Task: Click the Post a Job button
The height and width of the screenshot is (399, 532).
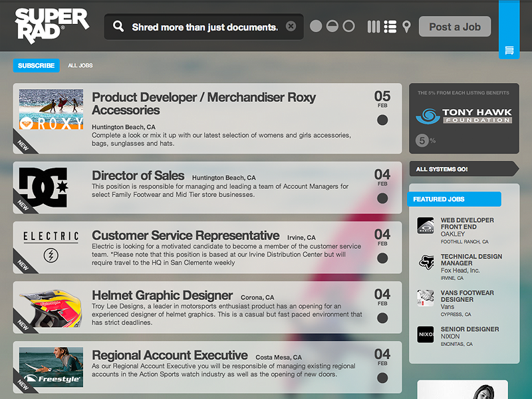Action: [455, 27]
